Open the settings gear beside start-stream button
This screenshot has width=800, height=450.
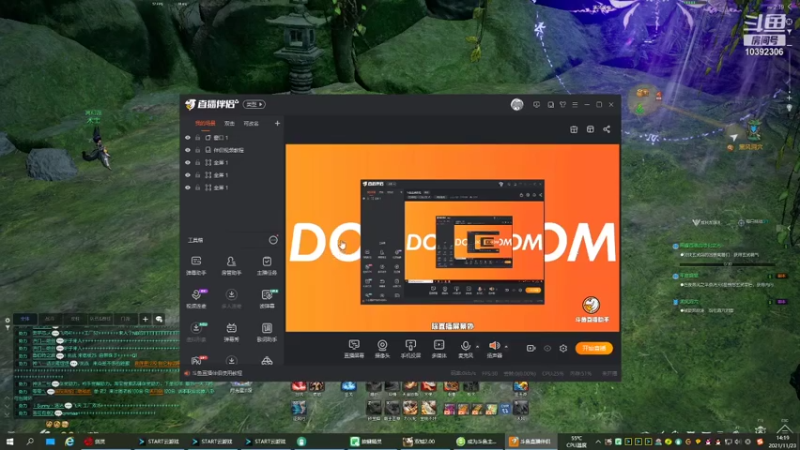tap(563, 348)
